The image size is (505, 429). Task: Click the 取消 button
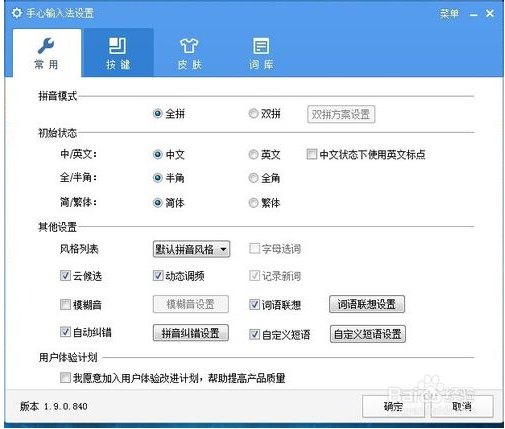pos(462,406)
